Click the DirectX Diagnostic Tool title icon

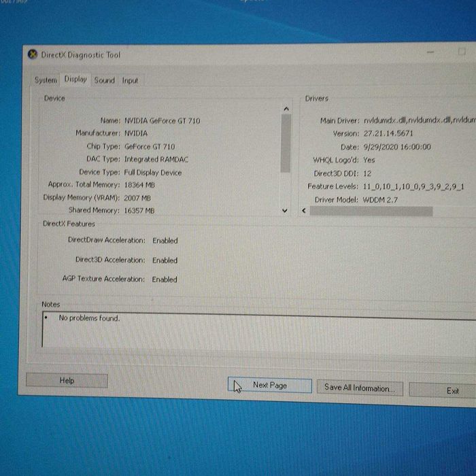pos(33,54)
